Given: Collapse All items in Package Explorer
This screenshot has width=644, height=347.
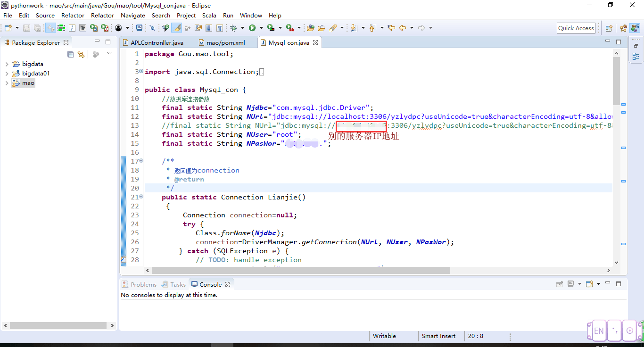Looking at the screenshot, I should (70, 54).
